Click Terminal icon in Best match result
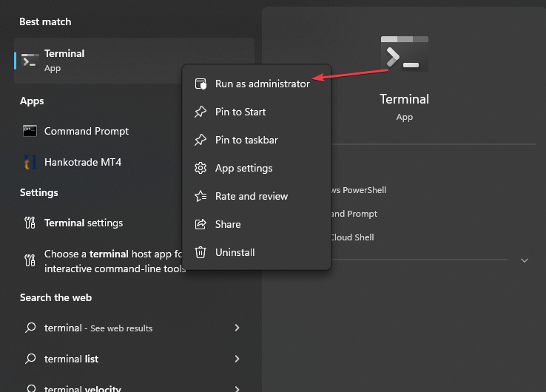This screenshot has width=546, height=392. click(30, 61)
